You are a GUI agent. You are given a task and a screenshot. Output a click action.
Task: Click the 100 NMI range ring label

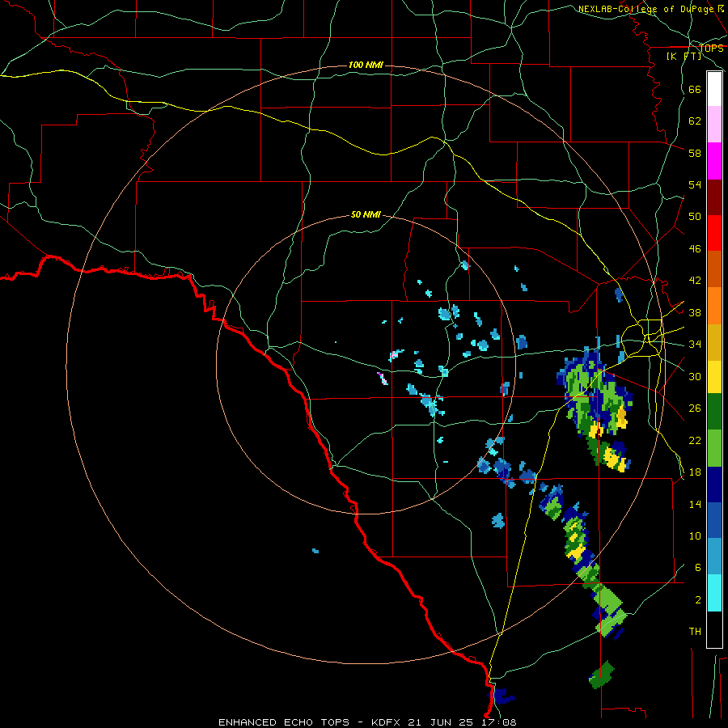point(366,65)
